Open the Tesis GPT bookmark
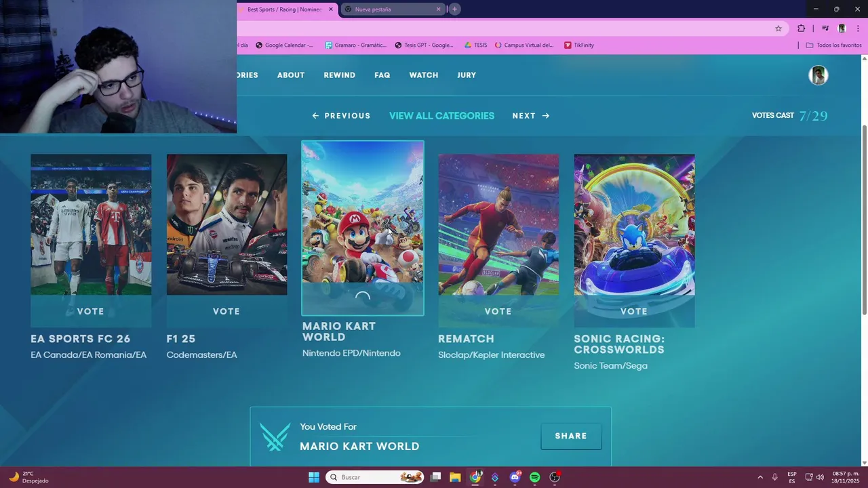 tap(424, 45)
